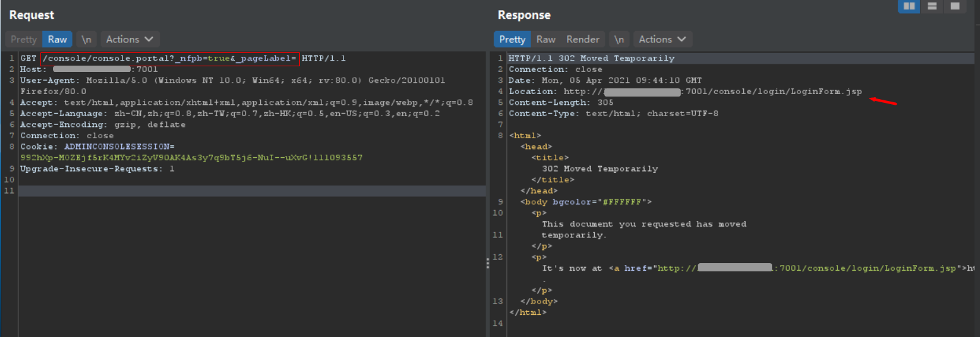The height and width of the screenshot is (337, 980).
Task: Switch to the top-bottom stacked layout icon
Action: [x=932, y=6]
